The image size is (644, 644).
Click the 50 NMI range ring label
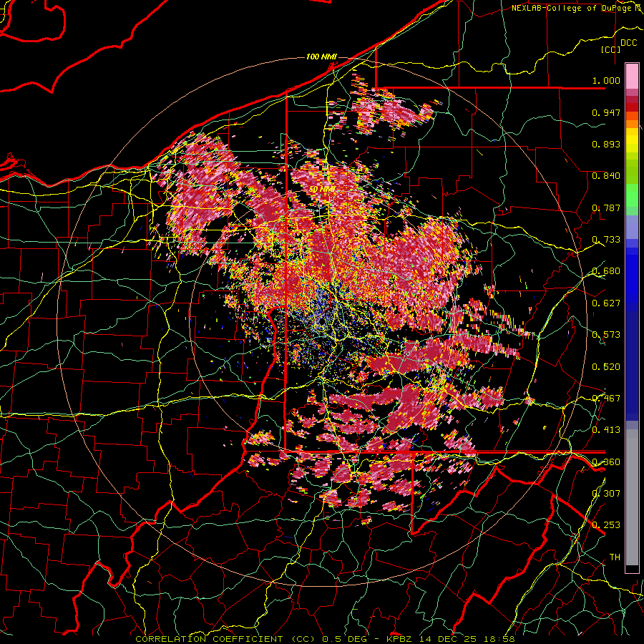pyautogui.click(x=322, y=190)
